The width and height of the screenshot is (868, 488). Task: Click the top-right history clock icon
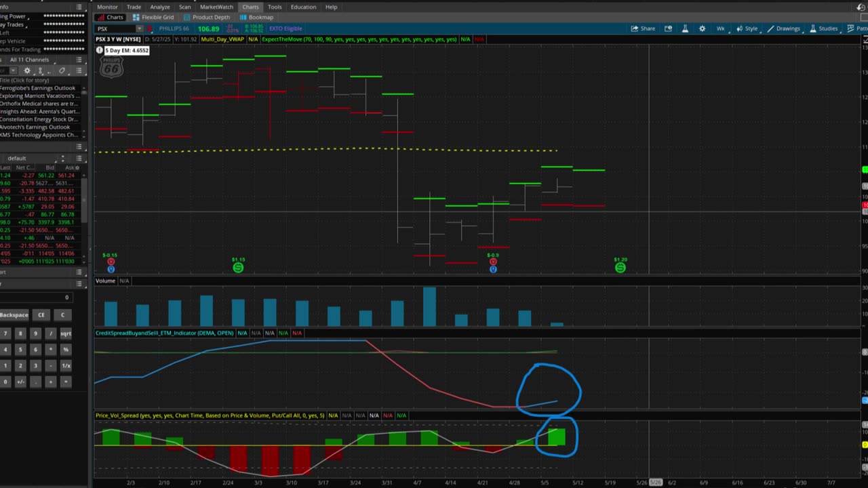click(860, 7)
